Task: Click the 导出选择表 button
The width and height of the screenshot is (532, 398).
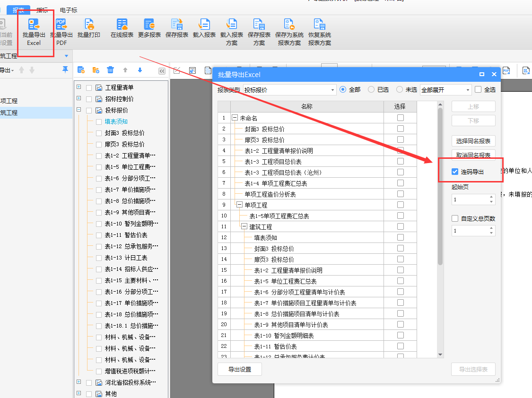Action: 473,369
